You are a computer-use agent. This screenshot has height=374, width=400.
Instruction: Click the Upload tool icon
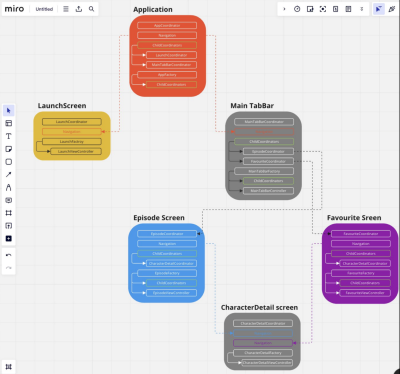tap(9, 226)
